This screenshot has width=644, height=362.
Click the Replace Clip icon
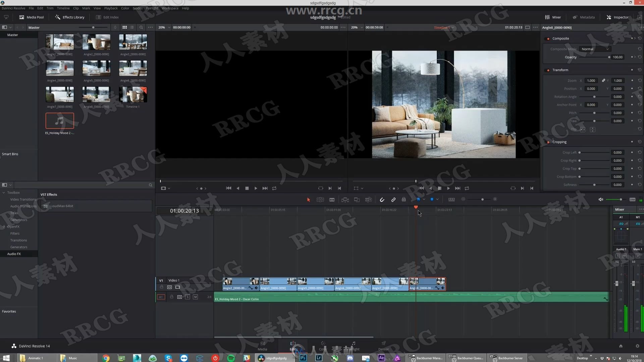[368, 200]
